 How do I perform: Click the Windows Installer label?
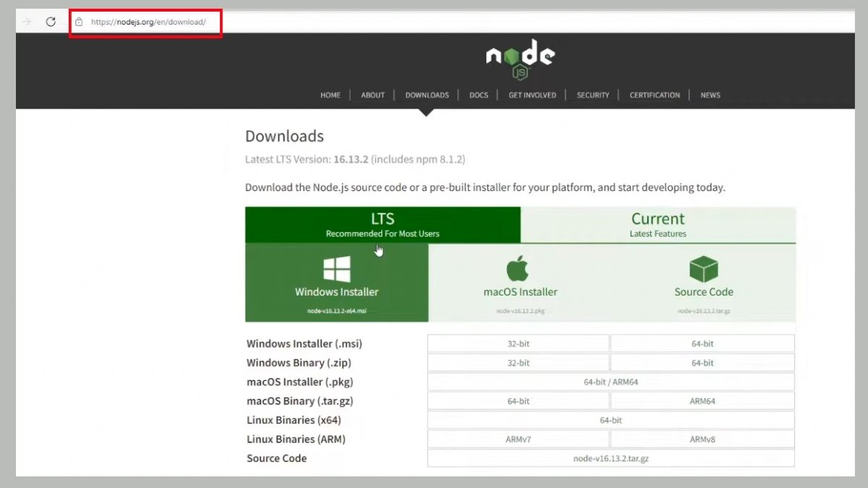pos(337,292)
